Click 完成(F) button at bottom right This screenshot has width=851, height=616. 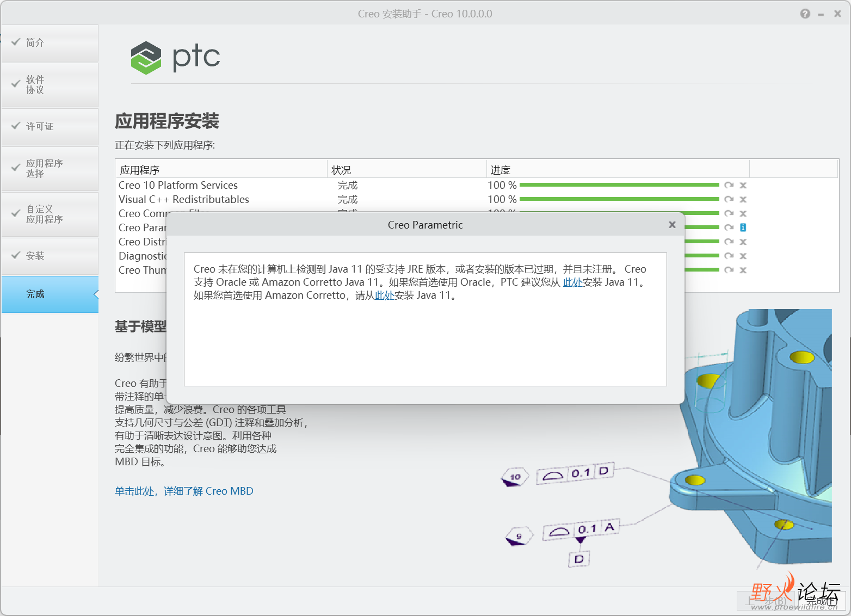pos(823,601)
